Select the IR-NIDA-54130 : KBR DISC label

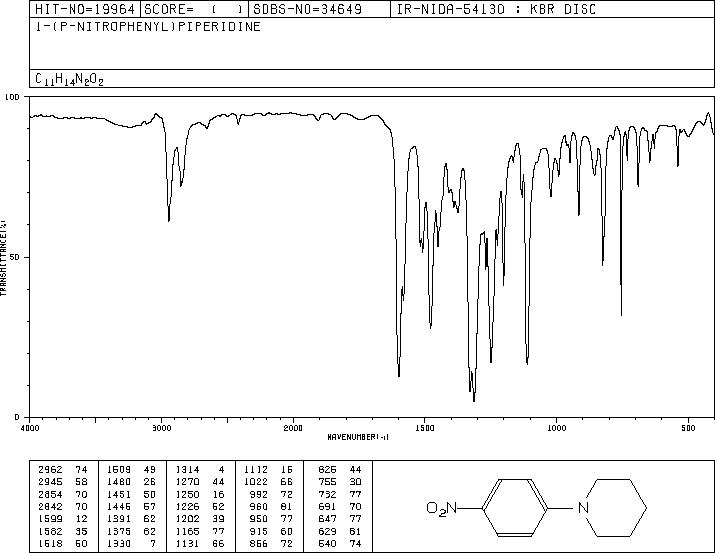[496, 9]
